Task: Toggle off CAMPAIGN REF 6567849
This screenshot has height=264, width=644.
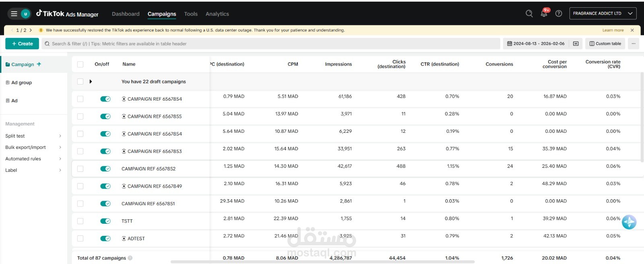Action: [105, 186]
